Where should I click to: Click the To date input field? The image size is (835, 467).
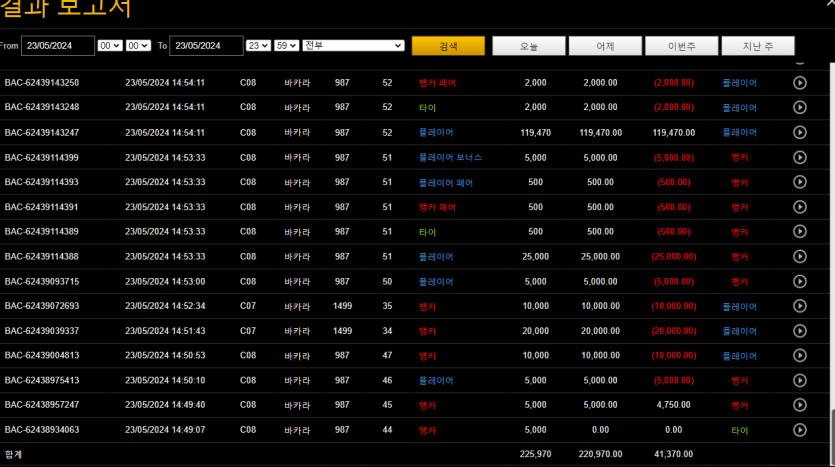pos(206,46)
